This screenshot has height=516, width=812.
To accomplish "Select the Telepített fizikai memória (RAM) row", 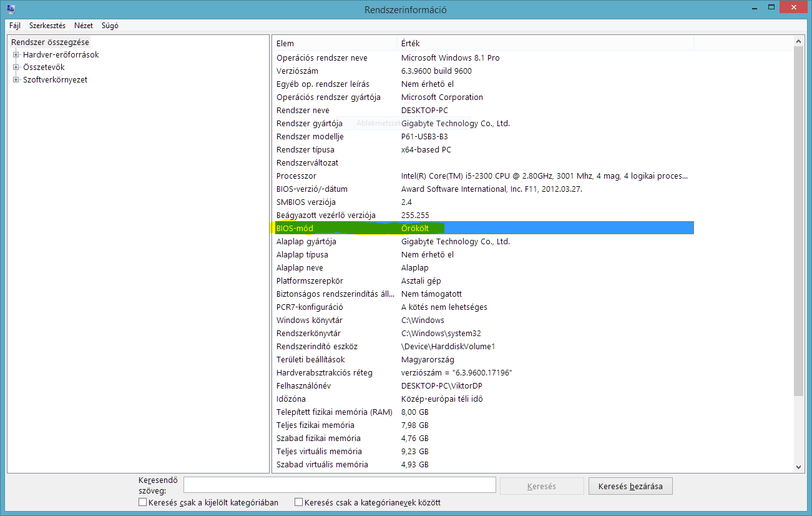I will coord(483,412).
